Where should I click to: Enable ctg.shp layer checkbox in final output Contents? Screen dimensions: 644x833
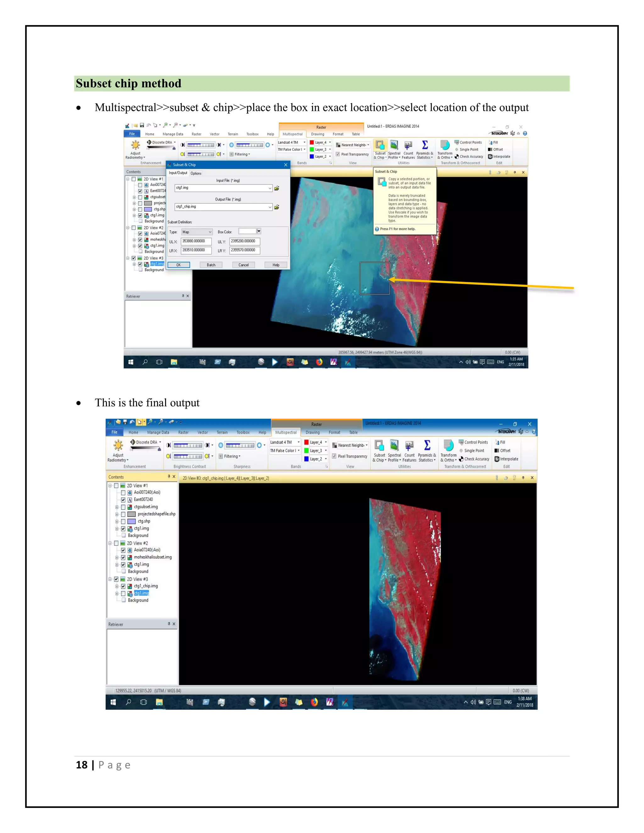pyautogui.click(x=123, y=521)
